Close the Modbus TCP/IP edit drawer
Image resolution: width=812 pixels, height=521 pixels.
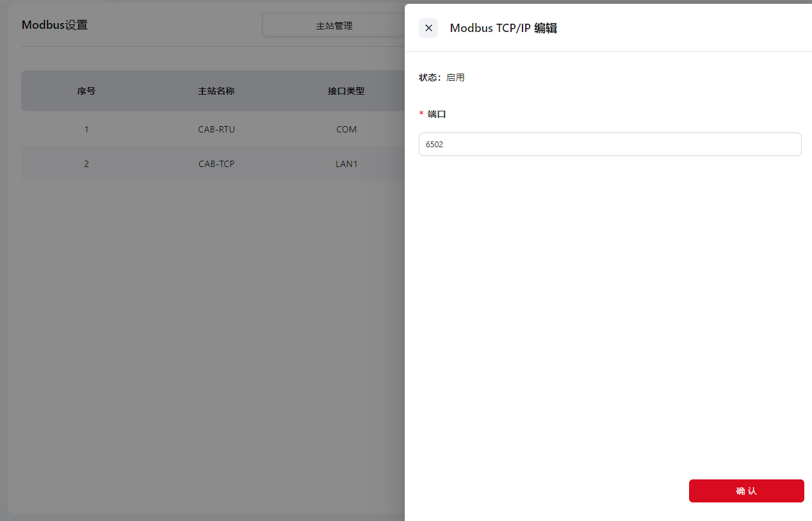pyautogui.click(x=428, y=28)
